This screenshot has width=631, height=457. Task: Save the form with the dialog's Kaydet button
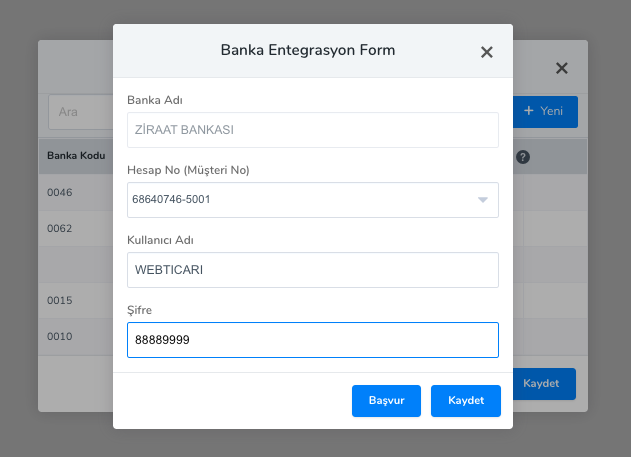tap(466, 401)
